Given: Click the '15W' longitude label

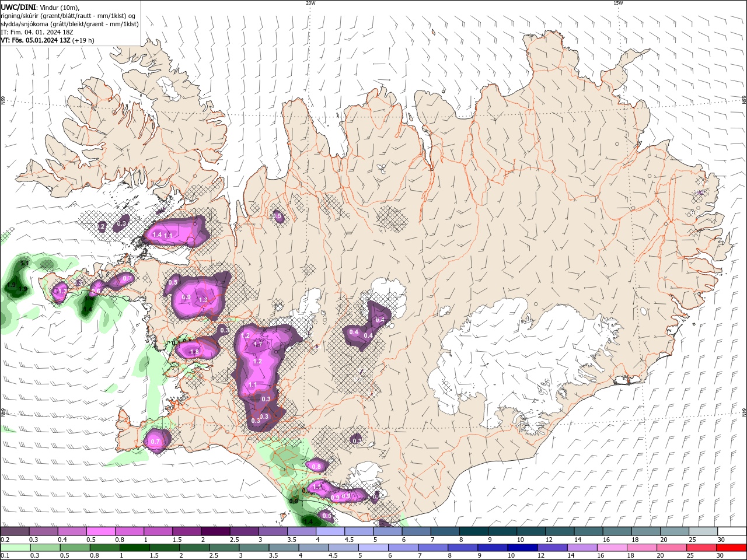Looking at the screenshot, I should [x=618, y=3].
